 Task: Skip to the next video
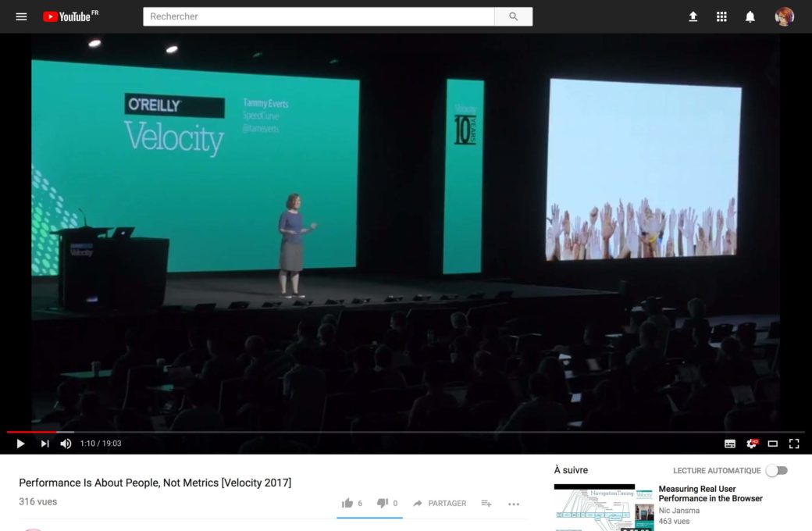click(x=45, y=444)
